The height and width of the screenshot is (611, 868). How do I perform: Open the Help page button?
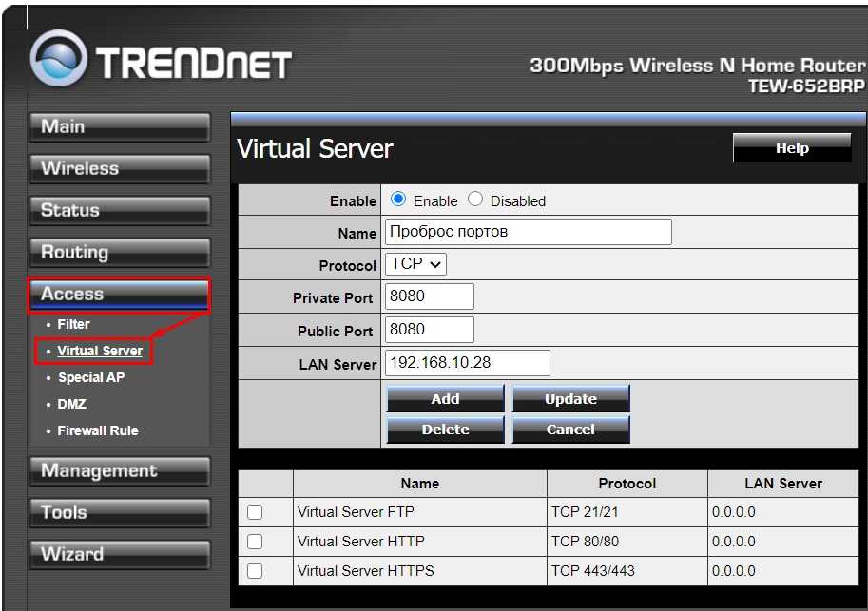[x=791, y=148]
